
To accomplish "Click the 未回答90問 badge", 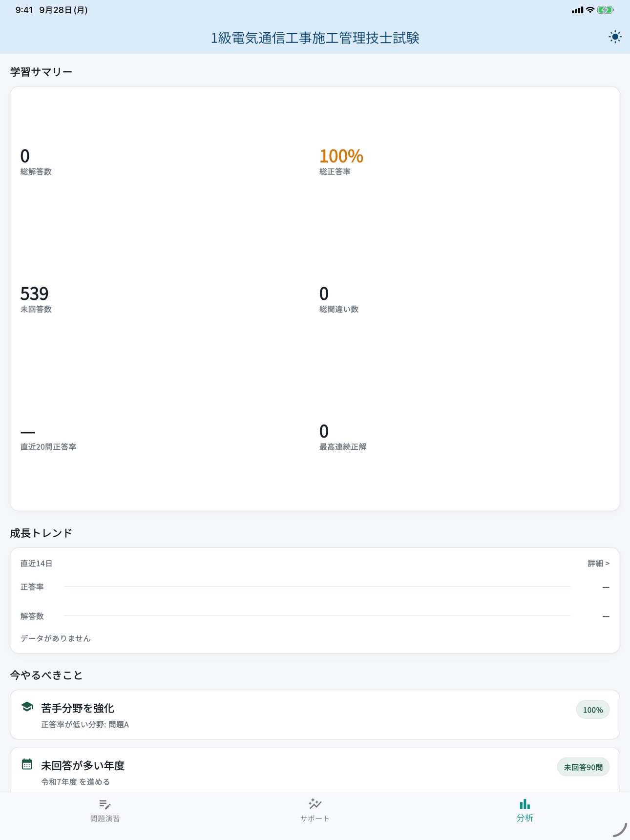I will [583, 767].
